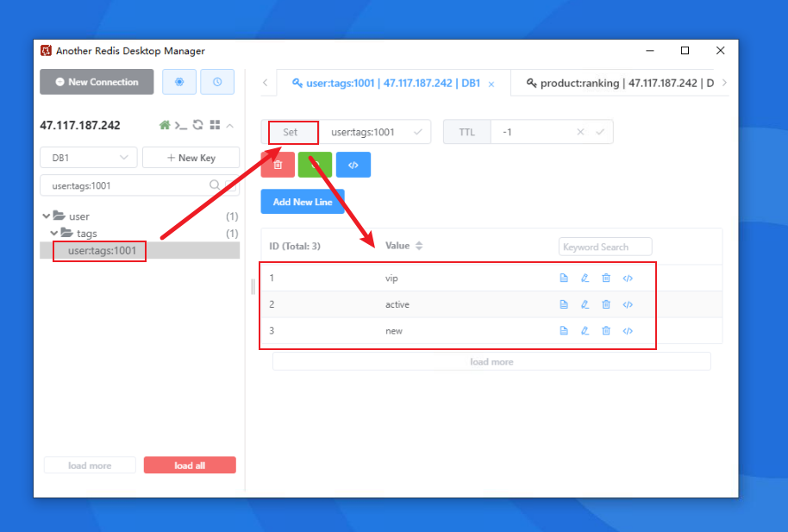The image size is (788, 532).
Task: Edit the vip row
Action: (x=585, y=278)
